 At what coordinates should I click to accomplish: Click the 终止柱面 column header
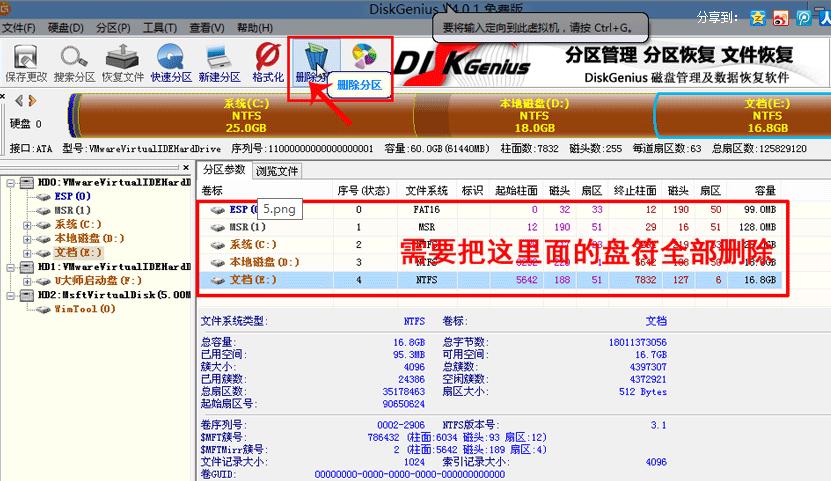pos(635,191)
